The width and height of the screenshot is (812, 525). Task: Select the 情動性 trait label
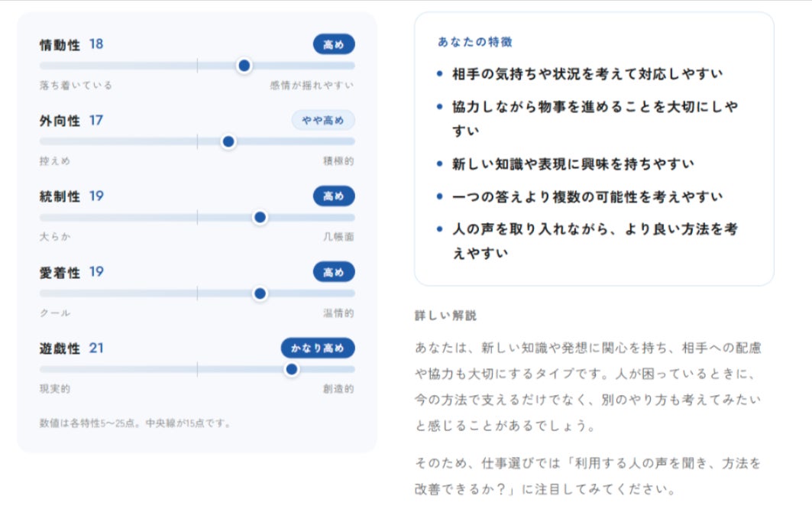click(x=60, y=44)
